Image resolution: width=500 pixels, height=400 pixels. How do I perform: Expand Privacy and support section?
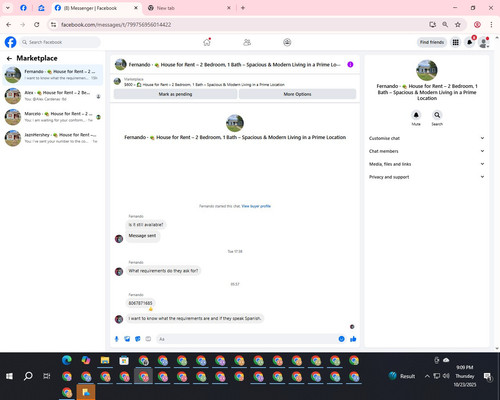tap(427, 177)
